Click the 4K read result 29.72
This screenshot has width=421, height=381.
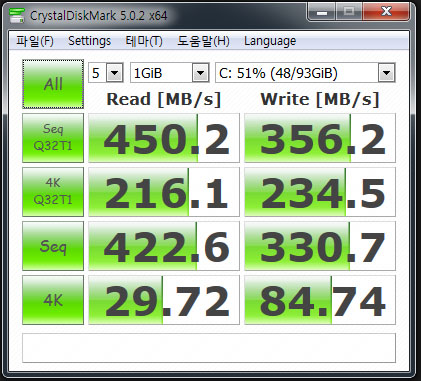tap(164, 300)
